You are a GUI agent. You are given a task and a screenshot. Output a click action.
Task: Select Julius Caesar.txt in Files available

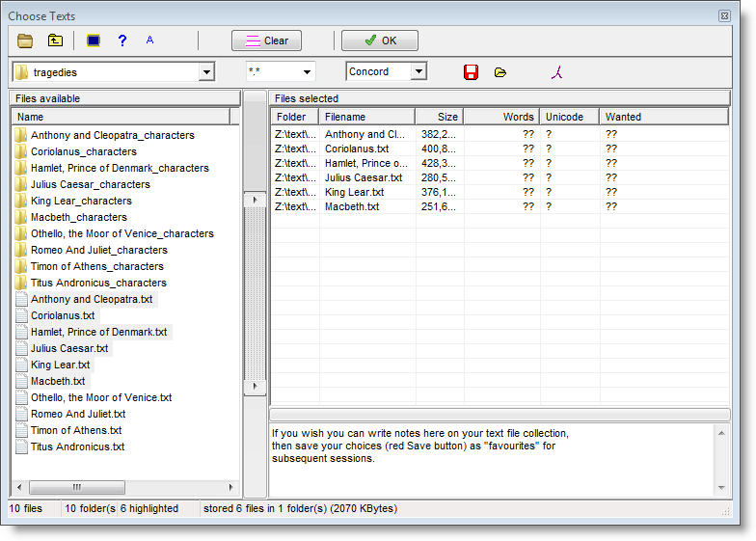pos(64,348)
